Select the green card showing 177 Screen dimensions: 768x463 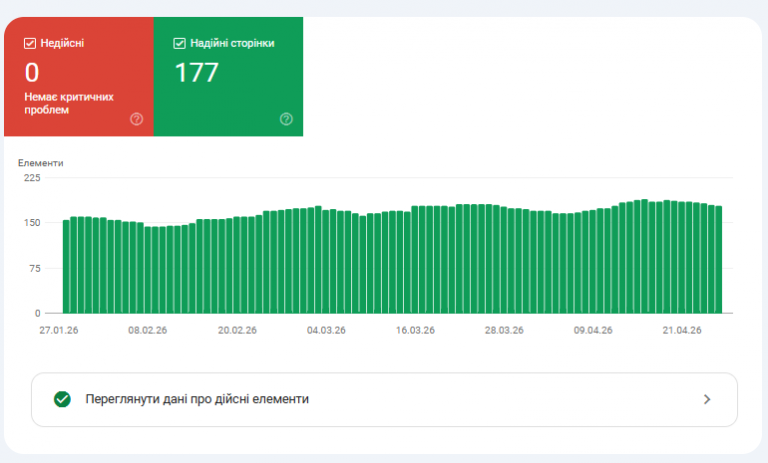coord(228,76)
